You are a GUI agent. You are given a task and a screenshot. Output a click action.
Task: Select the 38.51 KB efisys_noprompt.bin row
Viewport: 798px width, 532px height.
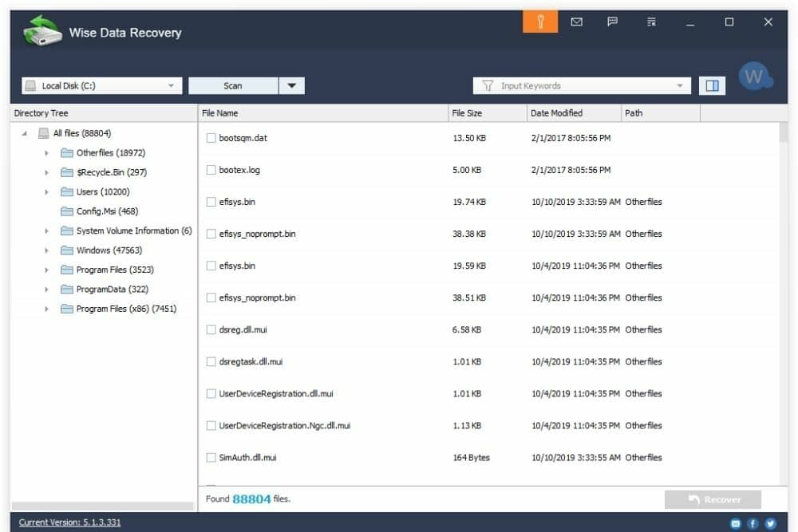tap(488, 298)
